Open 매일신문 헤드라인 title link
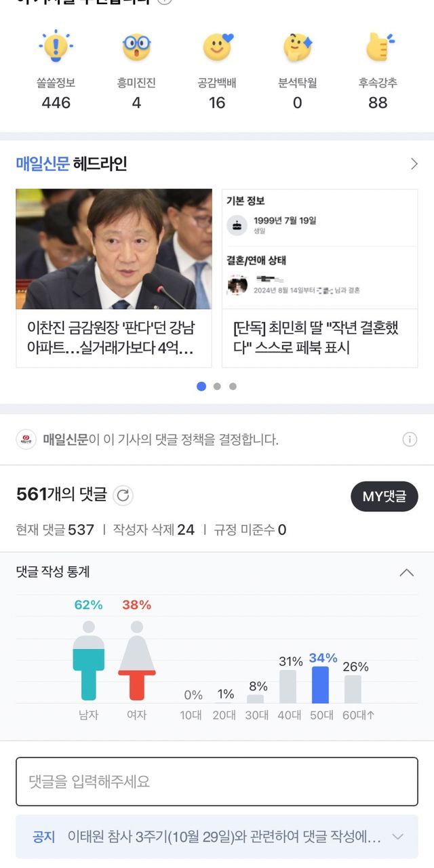This screenshot has width=434, height=868. (71, 164)
